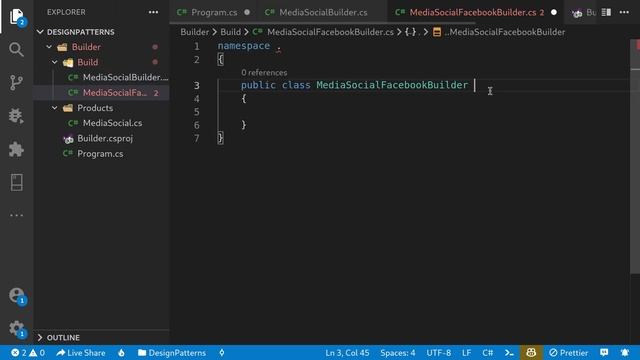
Task: Click MediaSocialFacebookBuilder class breadcrumb
Action: (499, 32)
